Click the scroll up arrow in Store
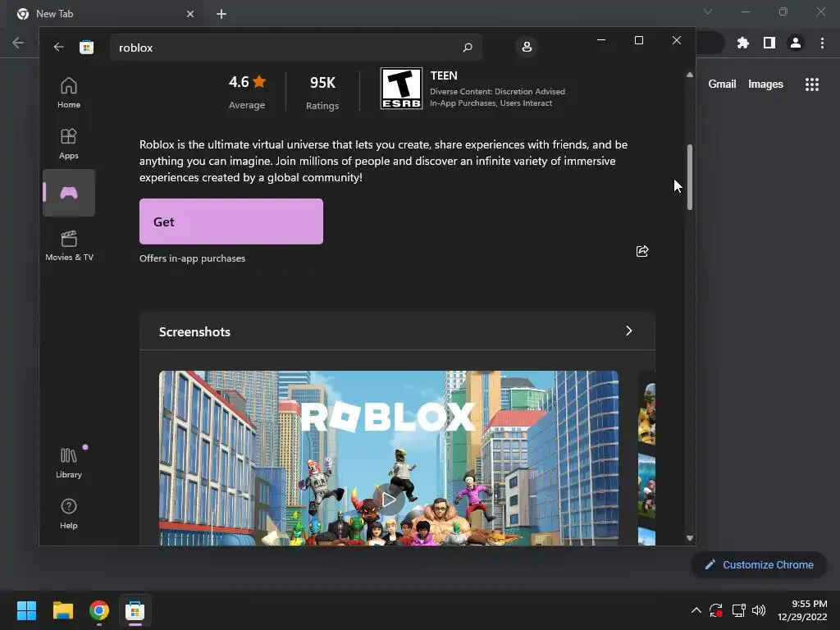Screen dimensions: 840x630 [689, 75]
